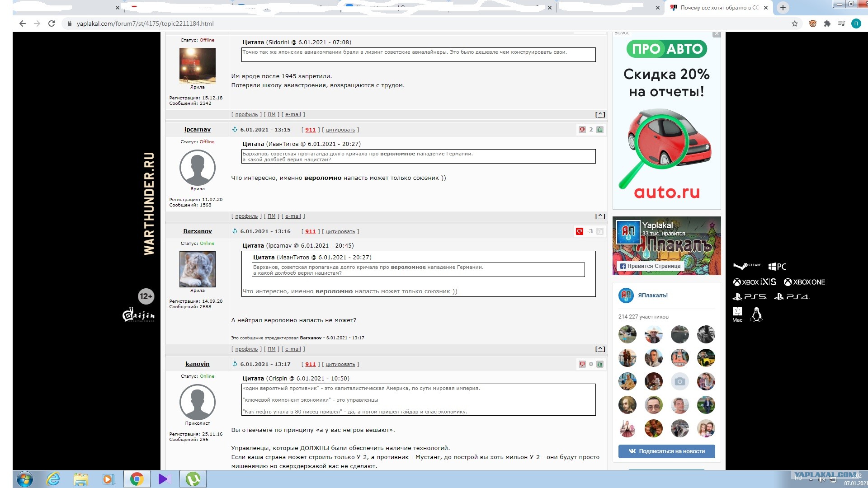This screenshot has width=868, height=488.
Task: Downvote kanovin's post with thumbs-down
Action: click(582, 364)
